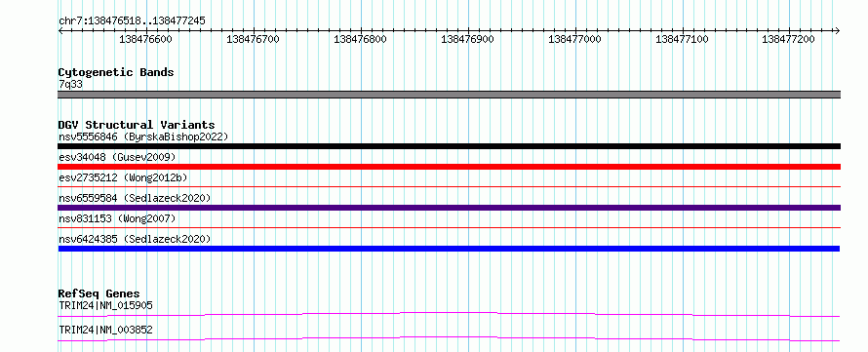Click the 138477200 ruler position label

[789, 39]
